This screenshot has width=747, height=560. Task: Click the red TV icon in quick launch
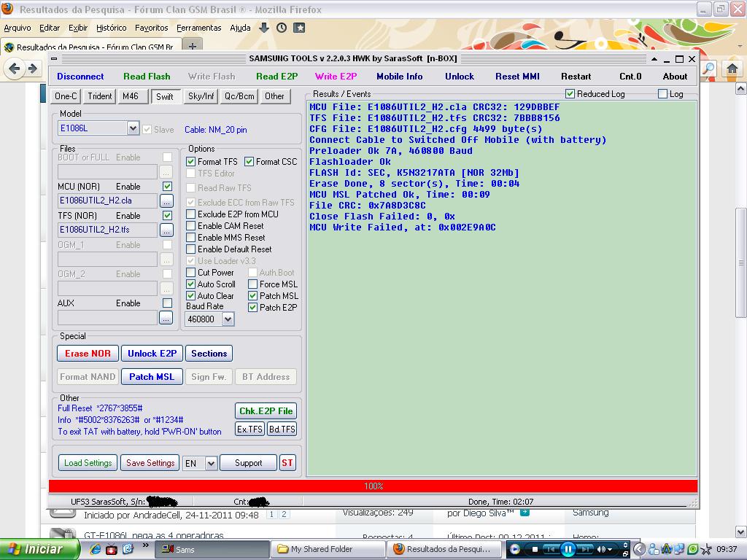coord(112,549)
